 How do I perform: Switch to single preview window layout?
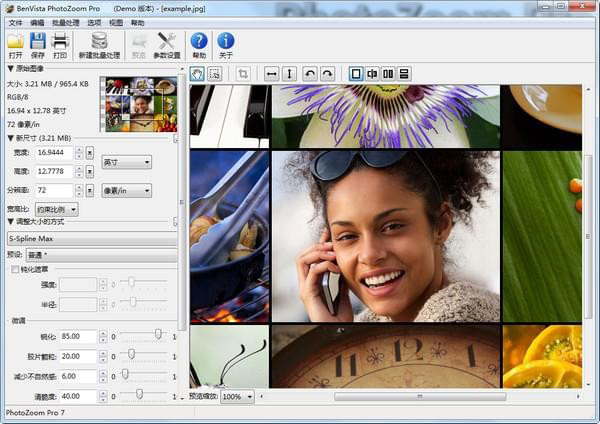coord(355,74)
